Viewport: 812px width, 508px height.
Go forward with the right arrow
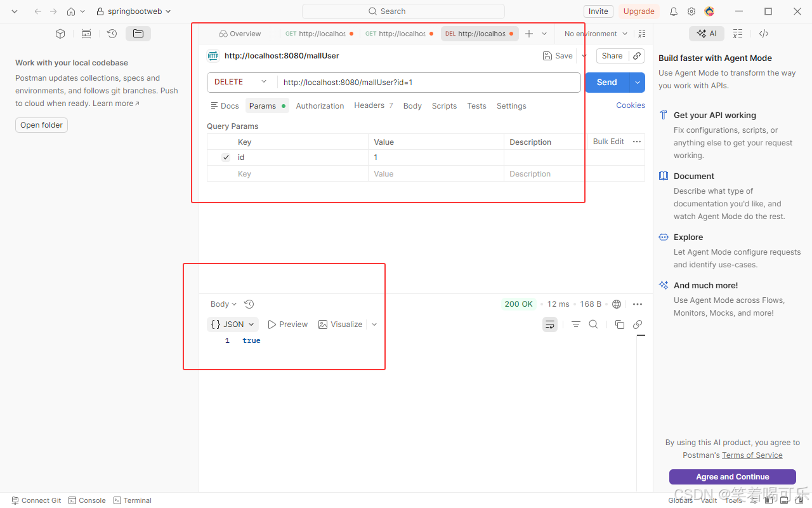click(x=53, y=11)
